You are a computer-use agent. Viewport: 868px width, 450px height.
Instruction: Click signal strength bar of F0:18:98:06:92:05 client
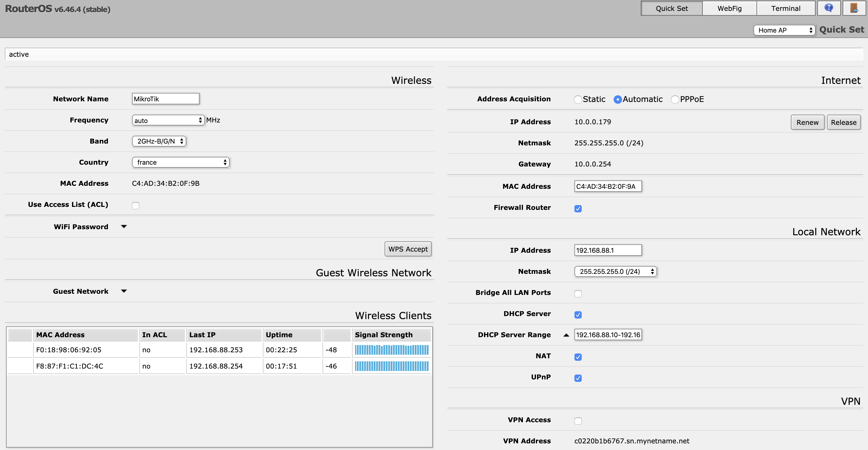pyautogui.click(x=392, y=350)
